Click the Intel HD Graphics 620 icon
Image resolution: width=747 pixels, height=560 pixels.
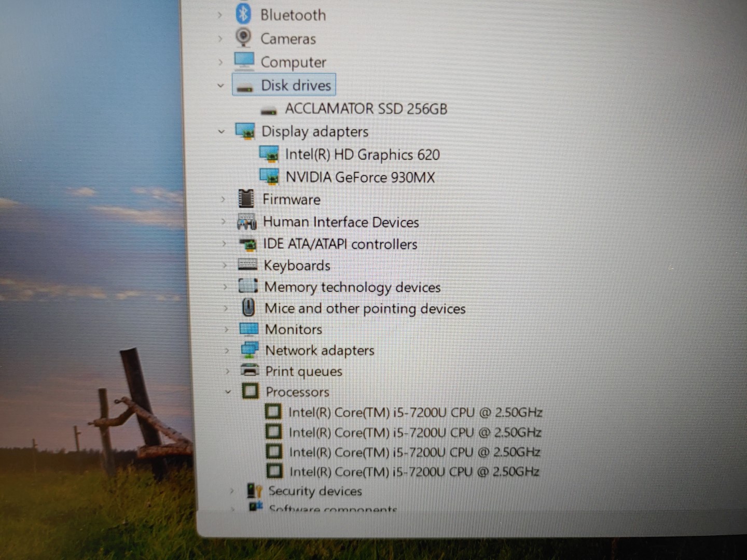click(269, 154)
